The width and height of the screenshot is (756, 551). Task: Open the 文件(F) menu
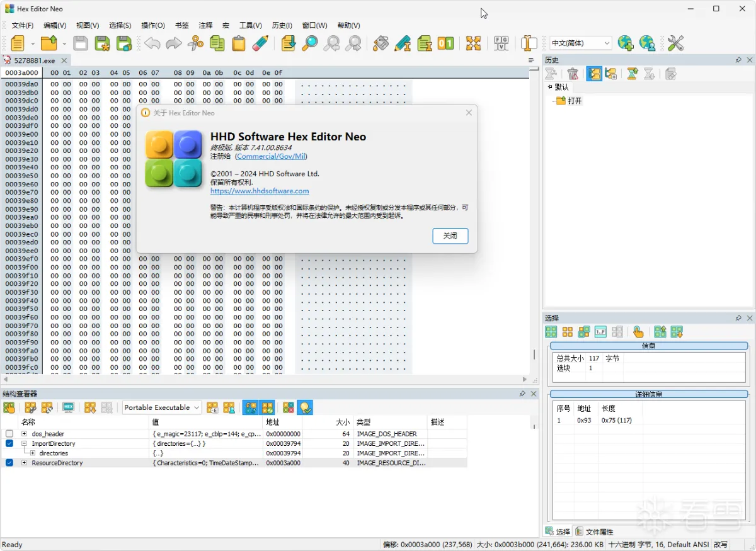23,25
